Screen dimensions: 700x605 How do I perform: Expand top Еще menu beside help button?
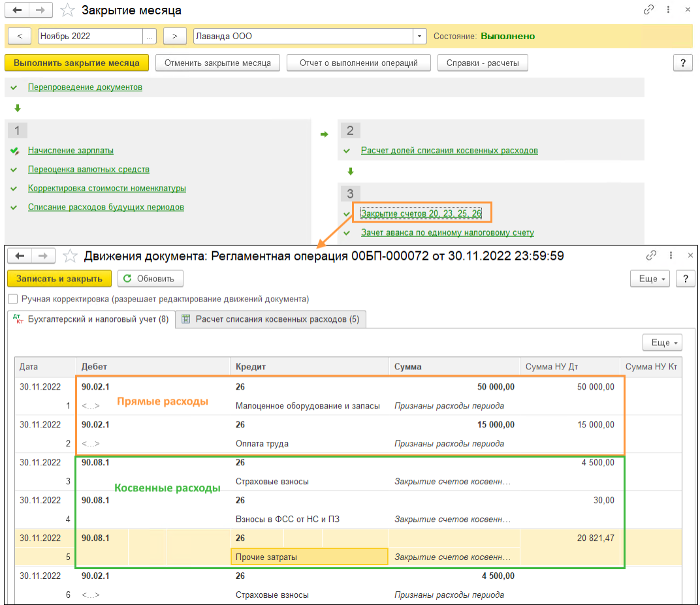click(650, 279)
